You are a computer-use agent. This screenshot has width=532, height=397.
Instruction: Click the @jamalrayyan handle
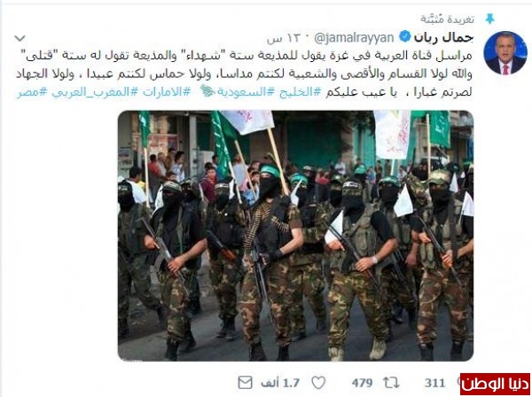pos(354,38)
